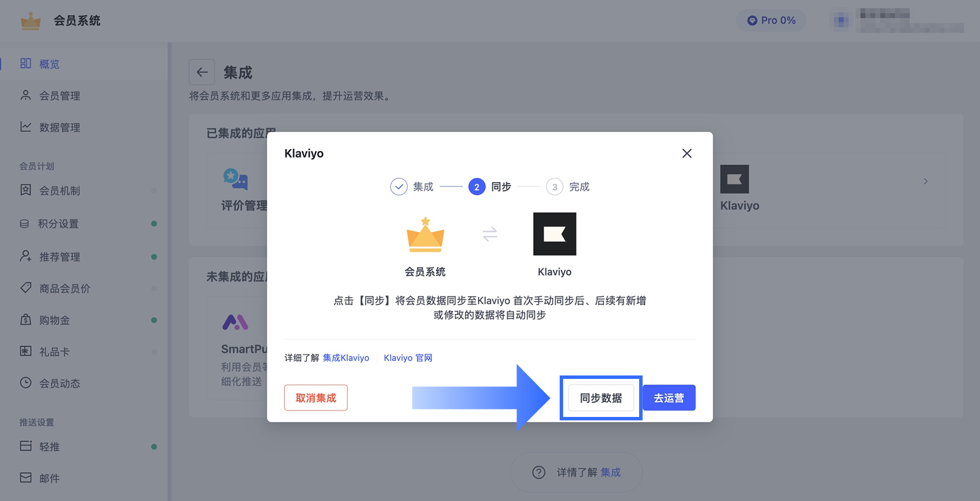Screen dimensions: 980x501
Task: Click the 取消集成 button
Action: (x=316, y=398)
